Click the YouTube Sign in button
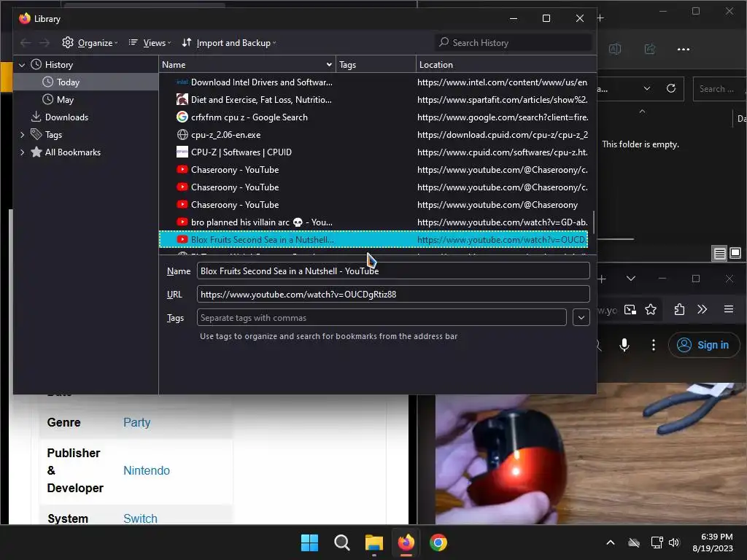 (704, 345)
